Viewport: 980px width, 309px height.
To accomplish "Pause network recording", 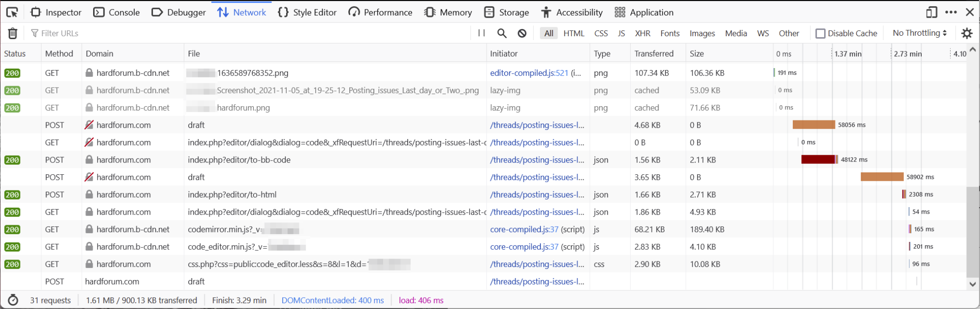I will tap(481, 33).
